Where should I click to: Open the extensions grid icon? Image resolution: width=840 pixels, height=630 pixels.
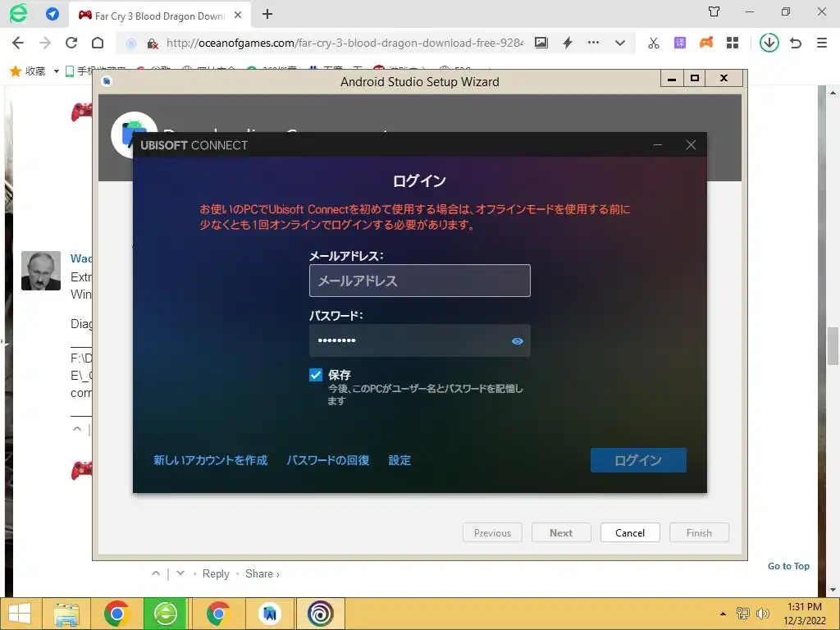(733, 43)
